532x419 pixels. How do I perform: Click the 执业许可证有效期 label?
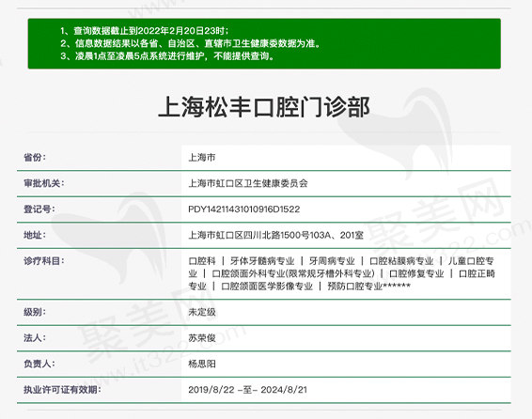click(62, 390)
